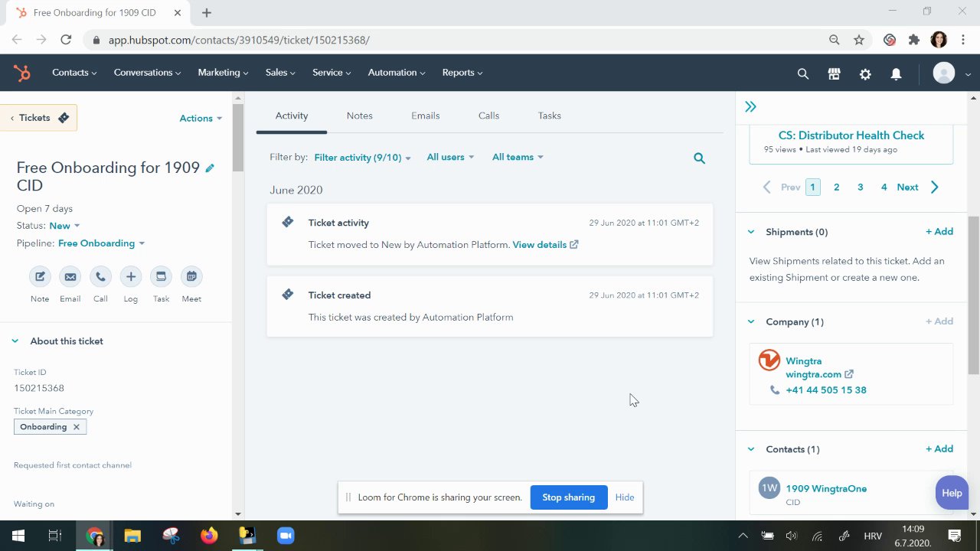This screenshot has width=980, height=551.
Task: Edit ticket name with pencil icon
Action: pyautogui.click(x=210, y=168)
